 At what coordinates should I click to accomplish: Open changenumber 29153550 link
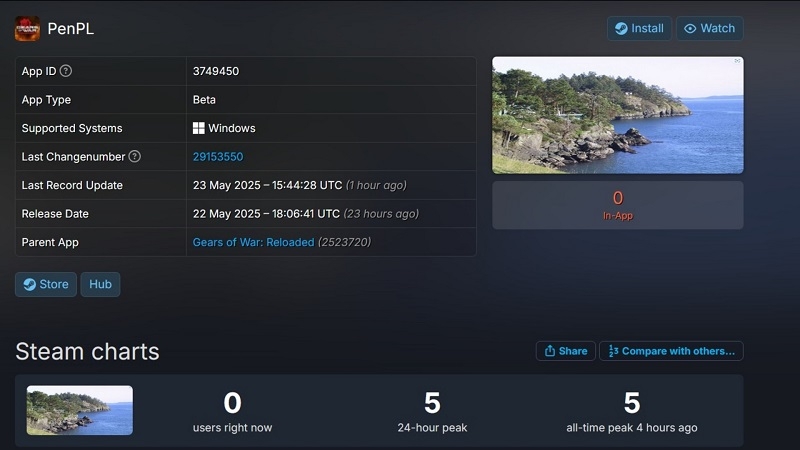pos(218,157)
